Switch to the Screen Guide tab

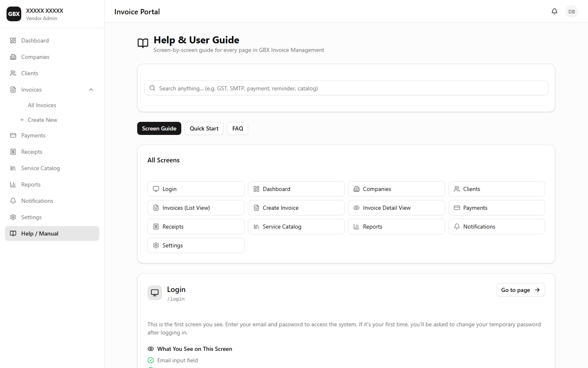point(159,128)
